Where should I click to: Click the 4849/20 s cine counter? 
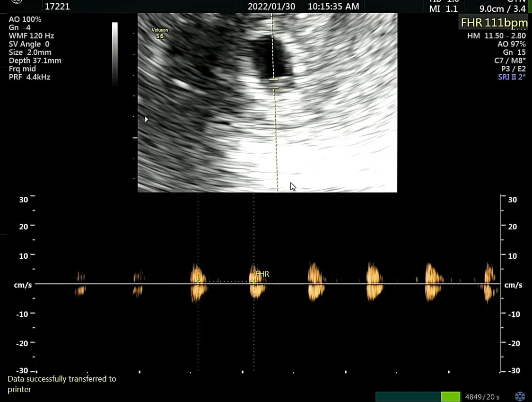point(482,397)
